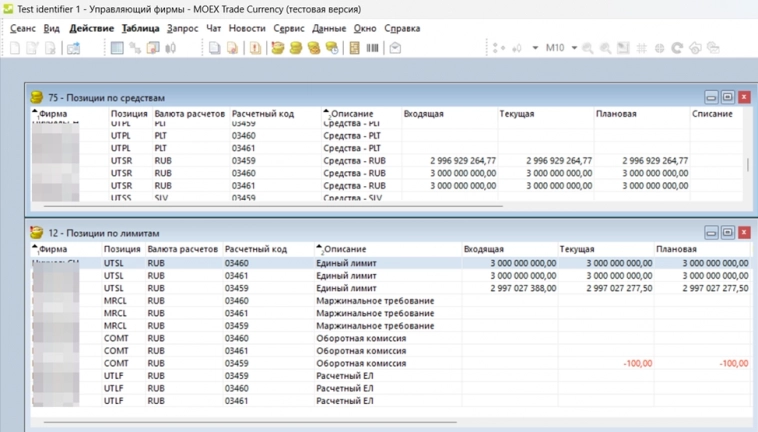This screenshot has width=758, height=432.
Task: Open the dropdown arrow left of M10
Action: click(535, 48)
